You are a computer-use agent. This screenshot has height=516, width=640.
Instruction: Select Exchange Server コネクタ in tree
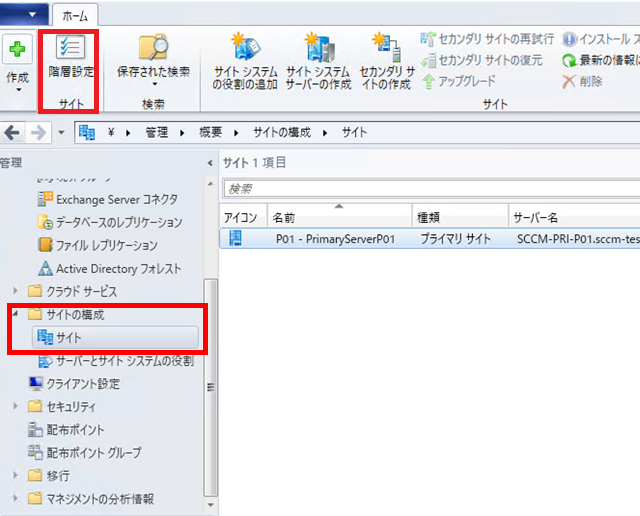(x=110, y=199)
